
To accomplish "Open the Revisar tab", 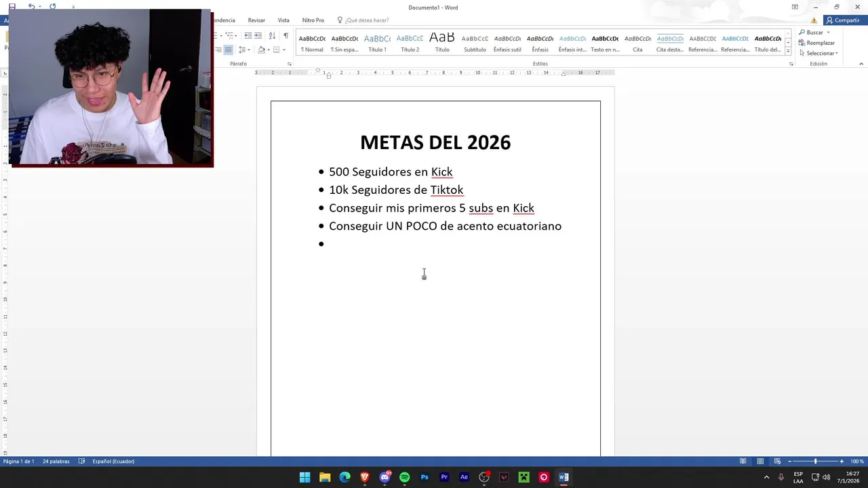I will tap(256, 20).
